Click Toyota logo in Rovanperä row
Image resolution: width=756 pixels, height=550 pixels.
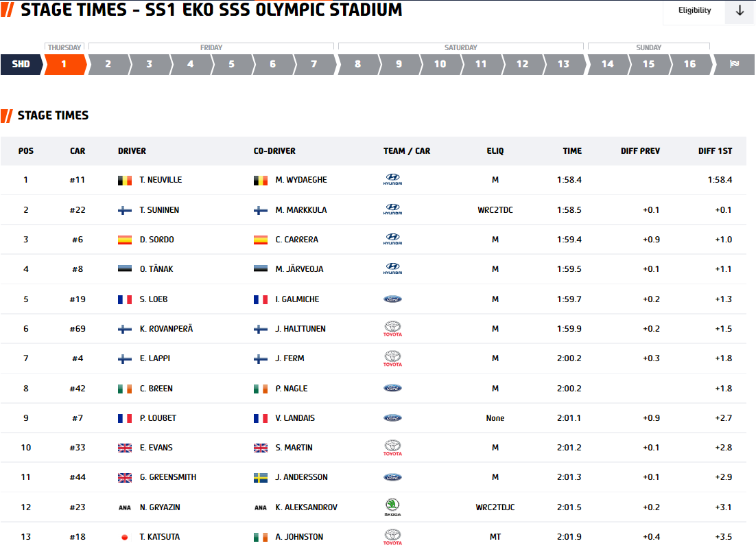(392, 329)
